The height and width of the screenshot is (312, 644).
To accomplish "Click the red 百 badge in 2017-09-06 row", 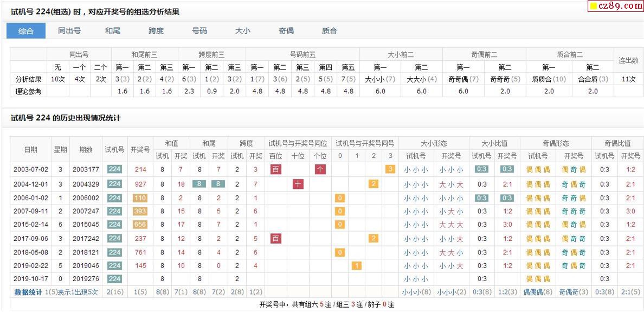I will (x=276, y=238).
